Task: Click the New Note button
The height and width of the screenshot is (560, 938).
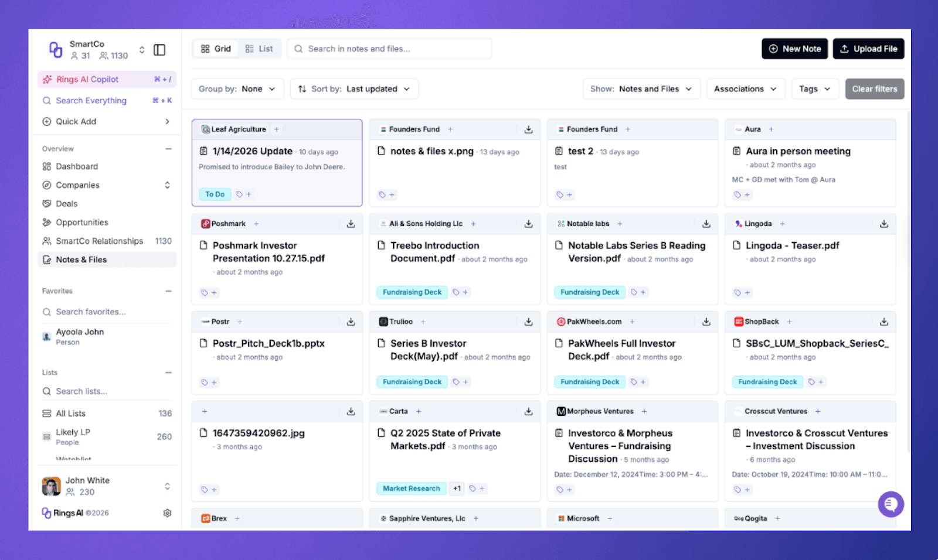Action: tap(794, 49)
